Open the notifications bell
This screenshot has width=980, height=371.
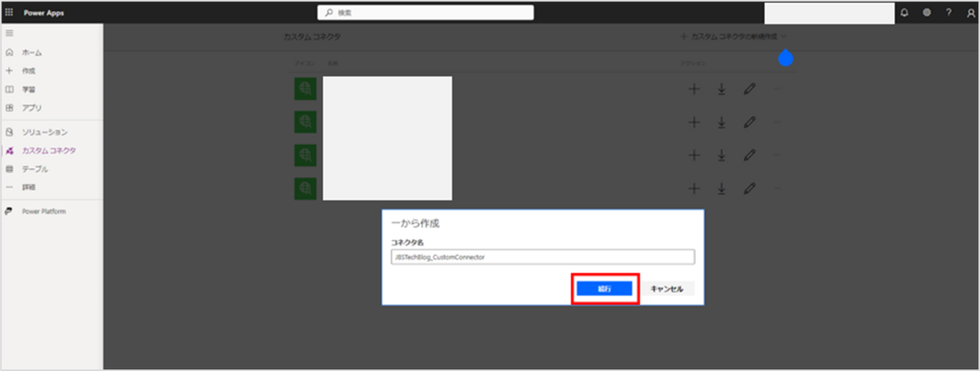(904, 12)
